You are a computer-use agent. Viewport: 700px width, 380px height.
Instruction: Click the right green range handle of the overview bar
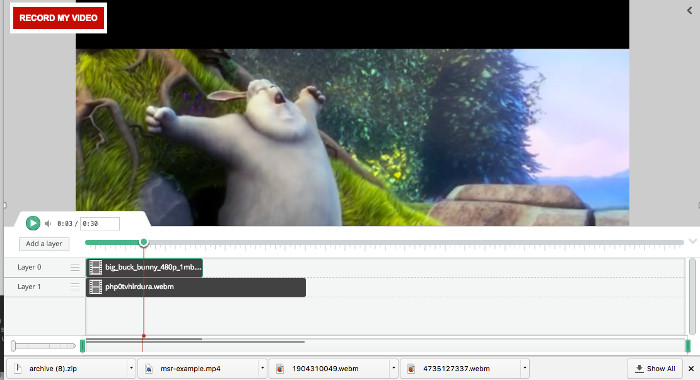[688, 346]
